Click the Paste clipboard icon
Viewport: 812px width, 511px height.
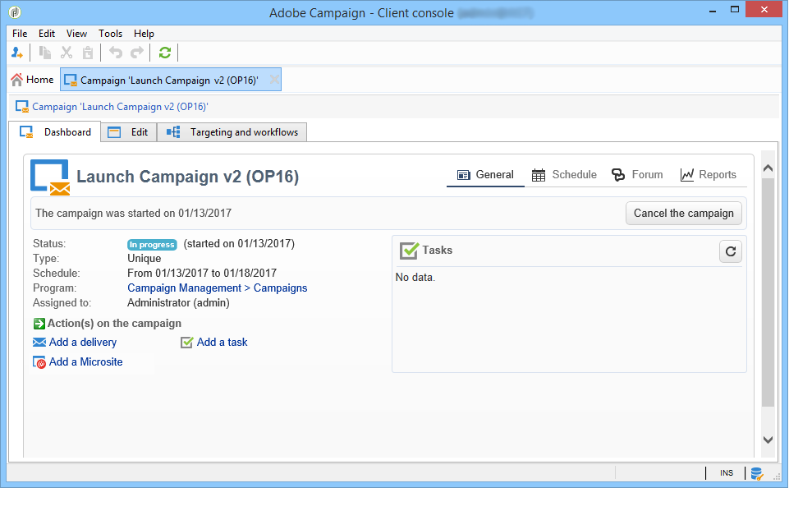pyautogui.click(x=88, y=53)
